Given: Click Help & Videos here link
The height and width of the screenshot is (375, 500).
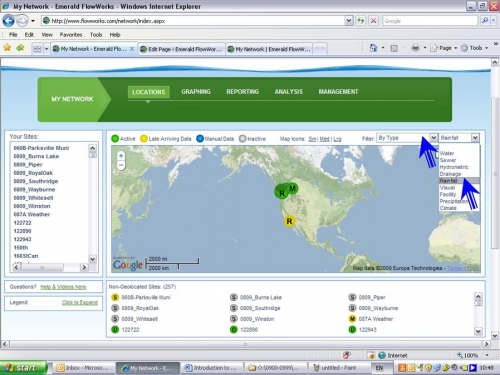Looking at the screenshot, I should [63, 287].
